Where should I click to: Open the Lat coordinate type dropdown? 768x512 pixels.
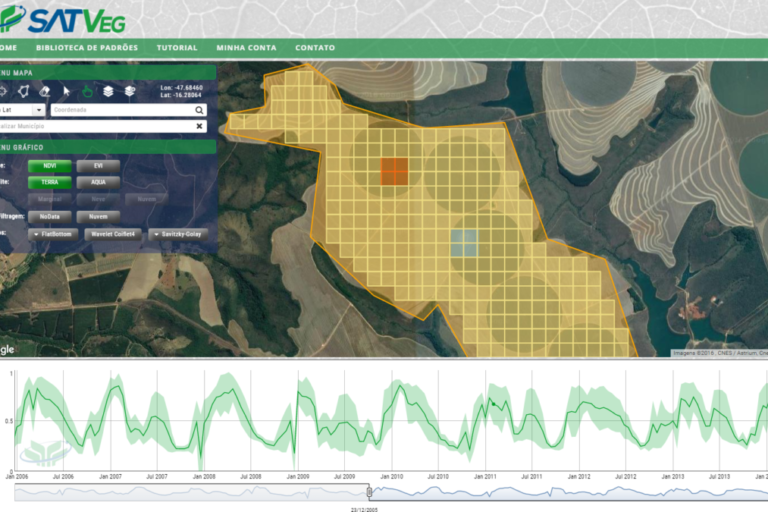(x=39, y=110)
